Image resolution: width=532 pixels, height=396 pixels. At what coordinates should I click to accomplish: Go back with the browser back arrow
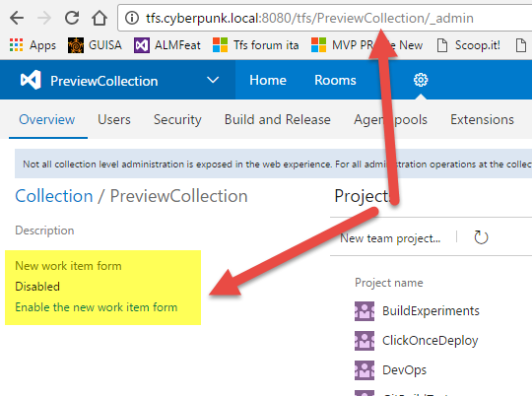17,18
